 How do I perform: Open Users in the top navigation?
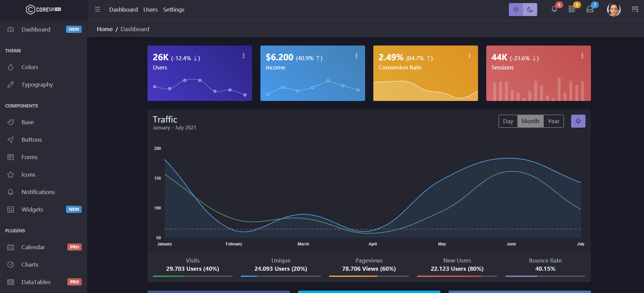[150, 10]
